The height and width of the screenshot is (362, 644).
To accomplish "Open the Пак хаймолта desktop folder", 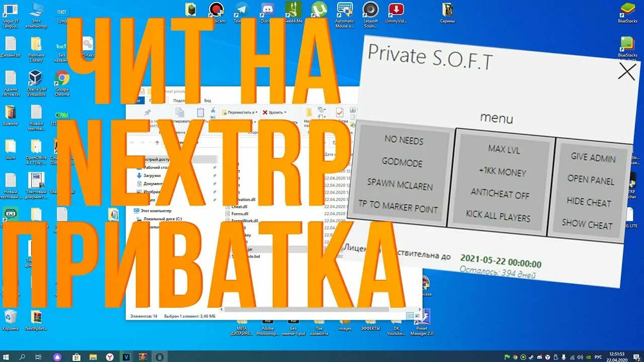I will 319,327.
